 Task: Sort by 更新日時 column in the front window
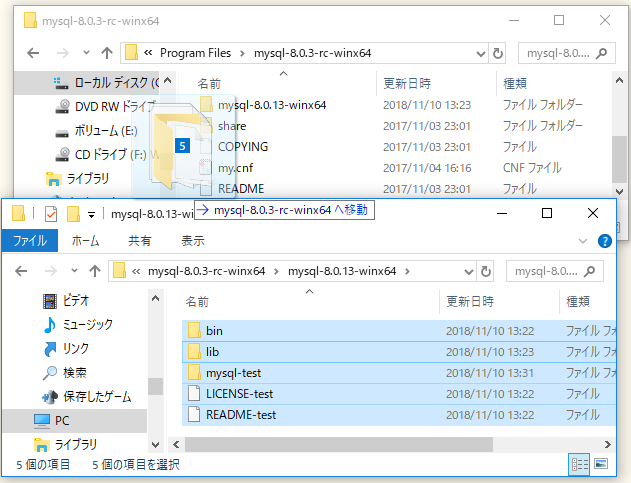(470, 301)
